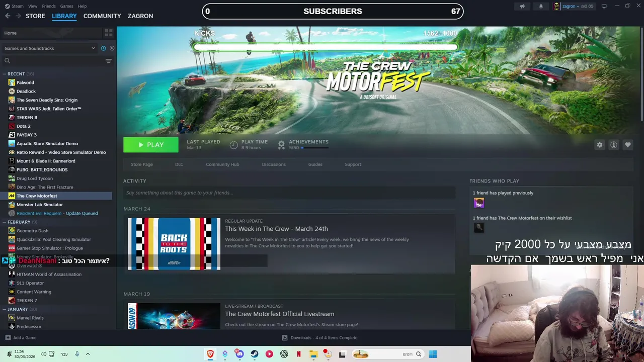Open the Support link
This screenshot has height=362, width=644.
pos(353,164)
